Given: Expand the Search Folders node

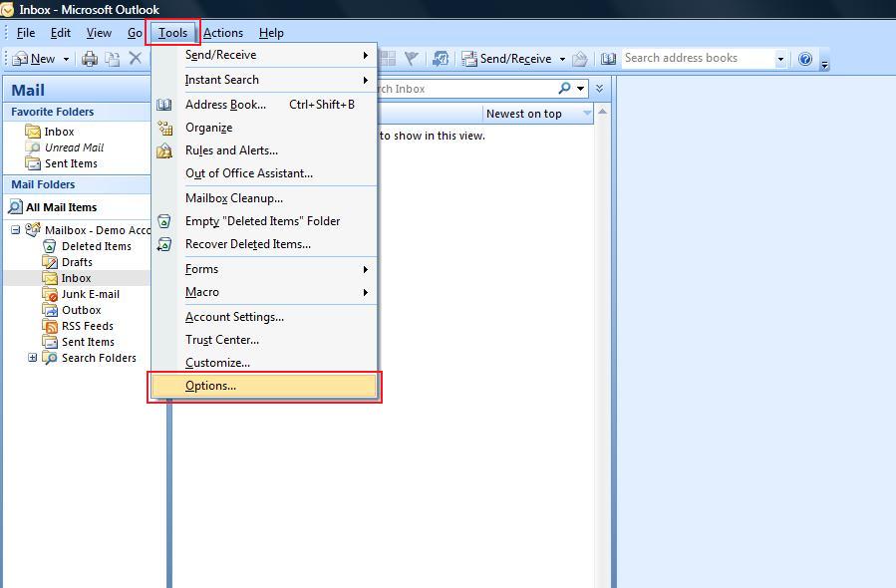Looking at the screenshot, I should tap(31, 358).
